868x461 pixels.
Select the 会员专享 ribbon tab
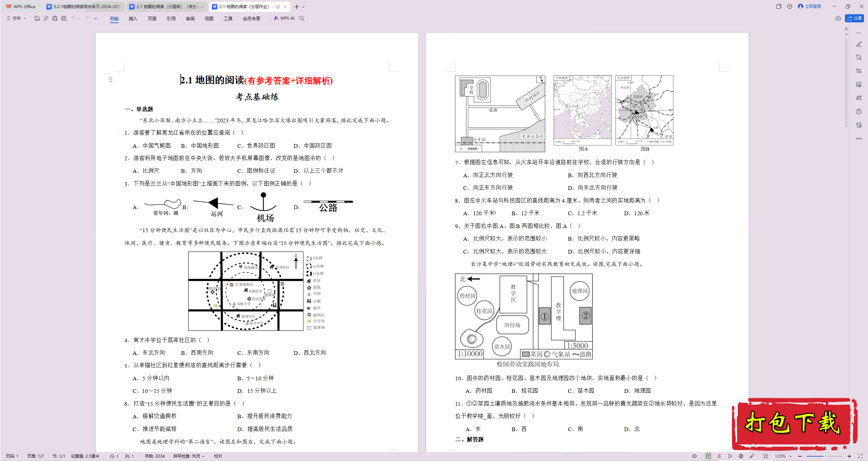[252, 19]
